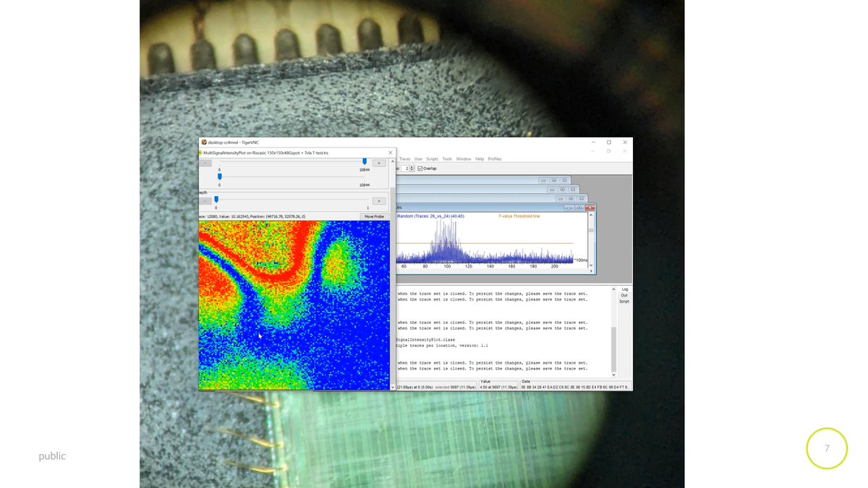Image resolution: width=868 pixels, height=488 pixels.
Task: Minimize the rearmost inner trace window
Action: pyautogui.click(x=544, y=180)
